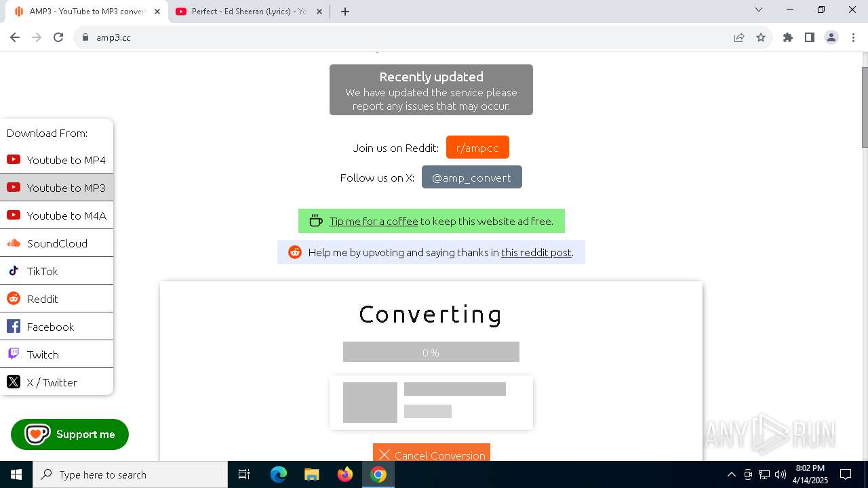Launch Firefox from taskbar
Viewport: 868px width, 488px height.
point(345,474)
